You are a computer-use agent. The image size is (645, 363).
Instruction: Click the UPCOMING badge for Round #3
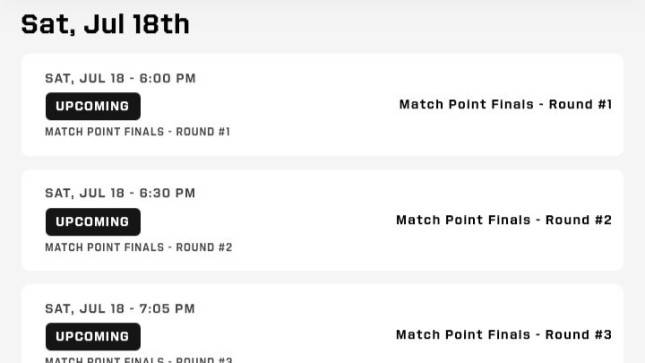93,337
